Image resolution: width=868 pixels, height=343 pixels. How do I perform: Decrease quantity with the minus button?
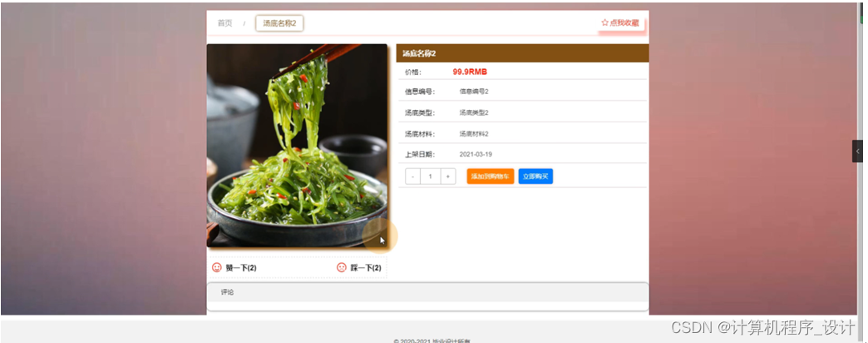click(413, 176)
